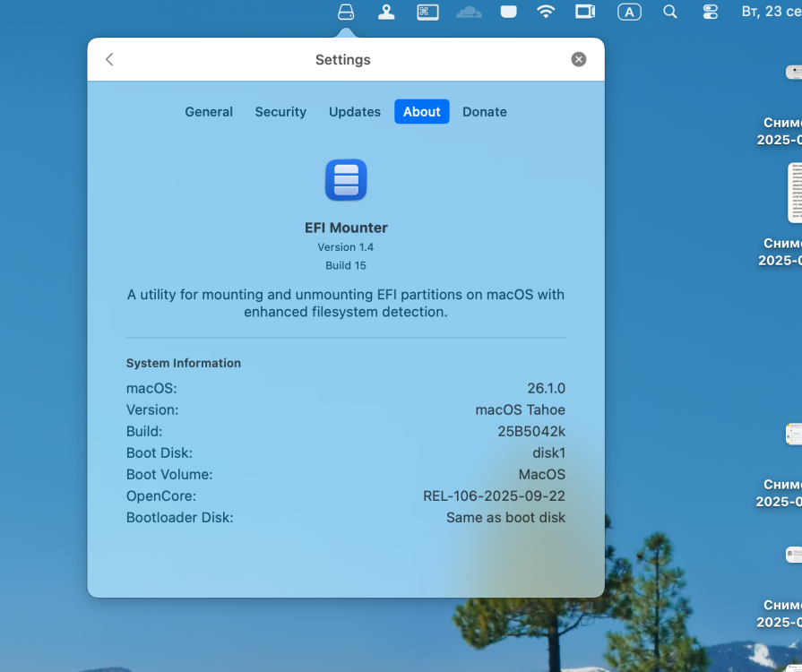The height and width of the screenshot is (672, 802).
Task: Click the input source A icon
Action: click(x=629, y=12)
